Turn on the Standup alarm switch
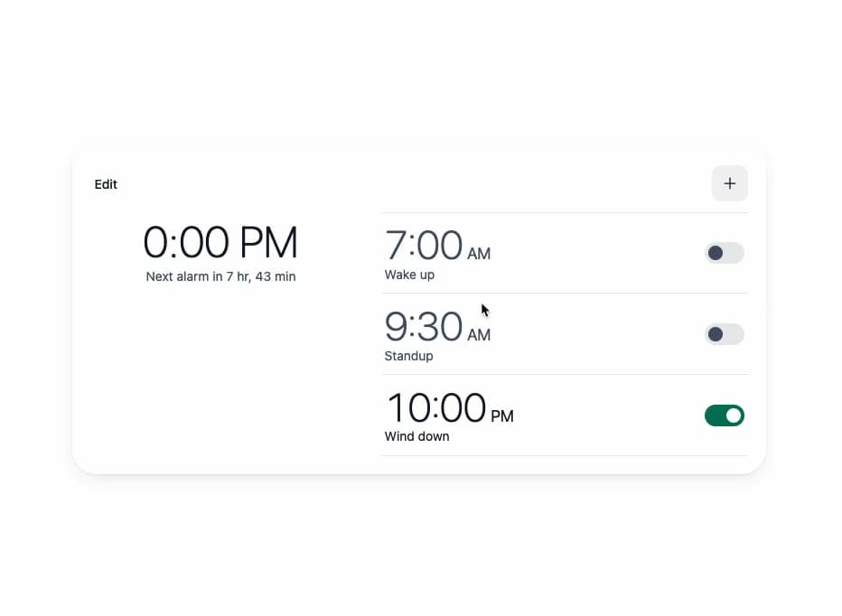This screenshot has height=616, width=842. (725, 334)
